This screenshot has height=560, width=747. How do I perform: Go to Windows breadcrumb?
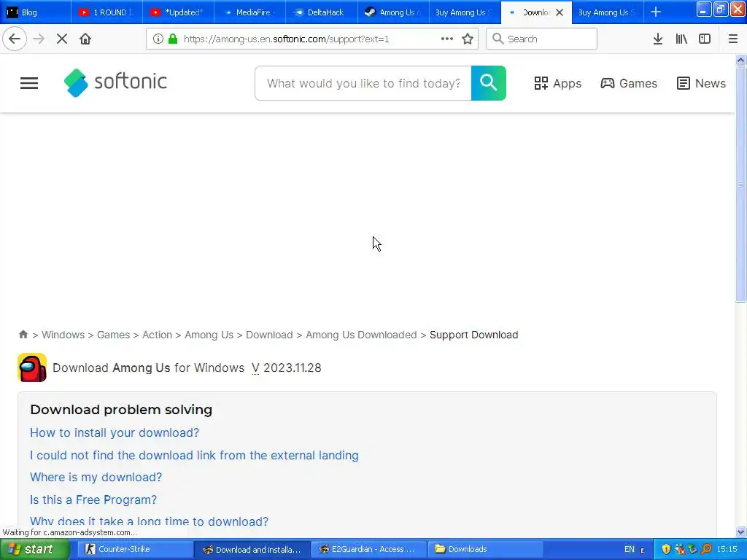click(x=63, y=335)
